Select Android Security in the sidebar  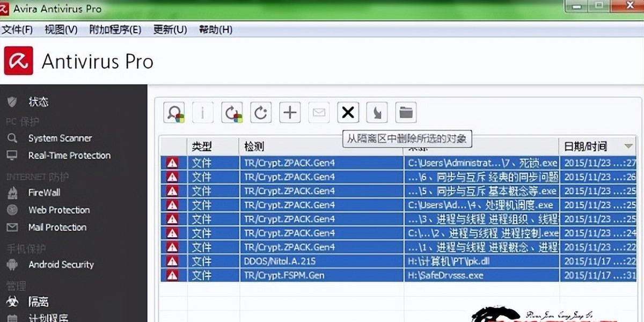tap(60, 265)
